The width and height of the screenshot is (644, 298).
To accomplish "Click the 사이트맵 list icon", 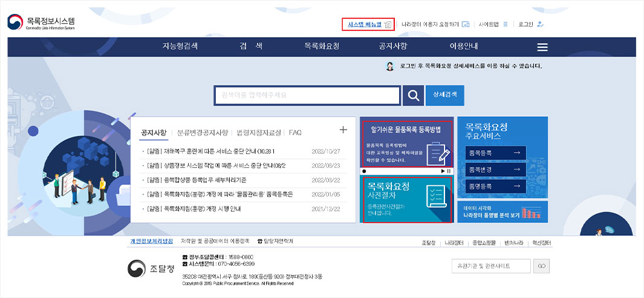I will (x=506, y=24).
